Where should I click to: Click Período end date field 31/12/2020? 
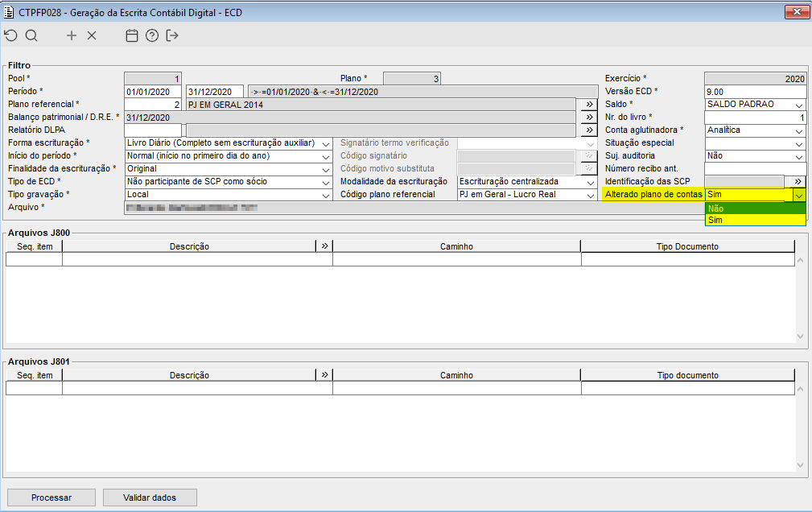coord(215,92)
